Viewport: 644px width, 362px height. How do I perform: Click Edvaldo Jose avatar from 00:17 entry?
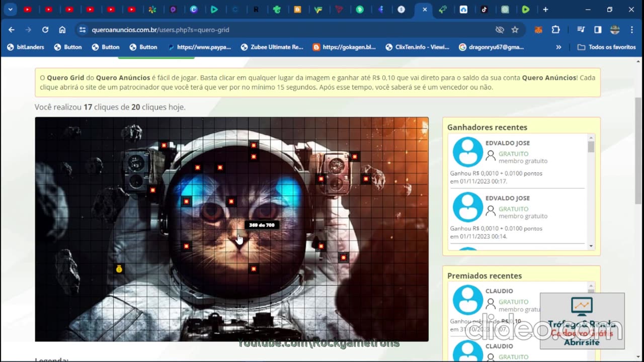[468, 152]
